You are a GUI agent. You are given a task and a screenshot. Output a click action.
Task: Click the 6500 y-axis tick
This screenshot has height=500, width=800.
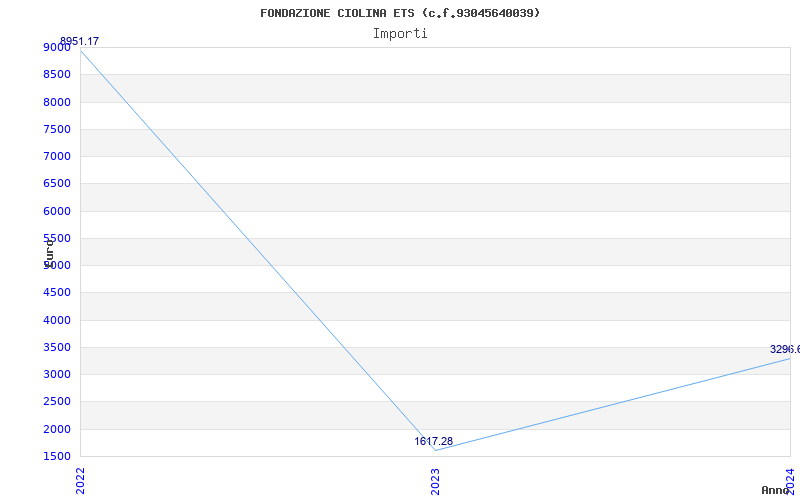(x=57, y=184)
